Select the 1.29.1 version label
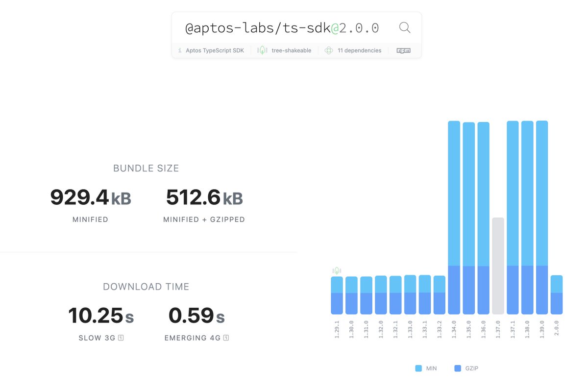The image size is (588, 391). (337, 329)
